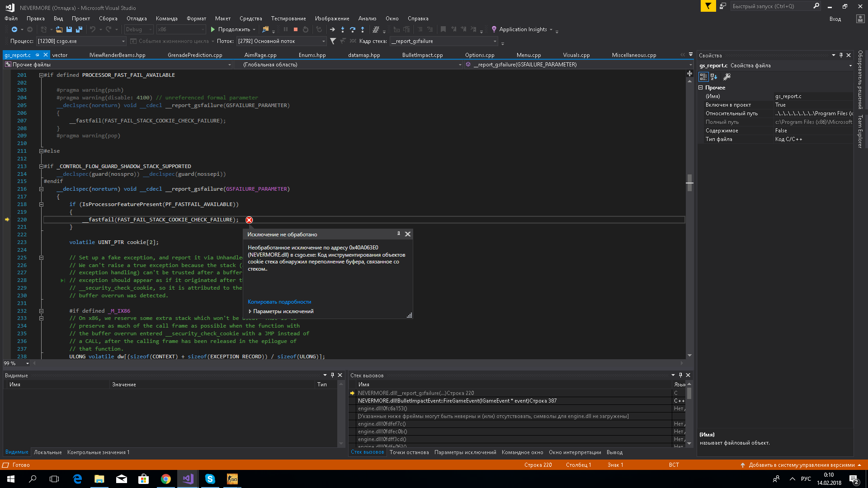Viewport: 868px width, 488px height.
Task: Select BulletImpactEvent::FireGameEvent call stack frame
Action: pyautogui.click(x=457, y=401)
